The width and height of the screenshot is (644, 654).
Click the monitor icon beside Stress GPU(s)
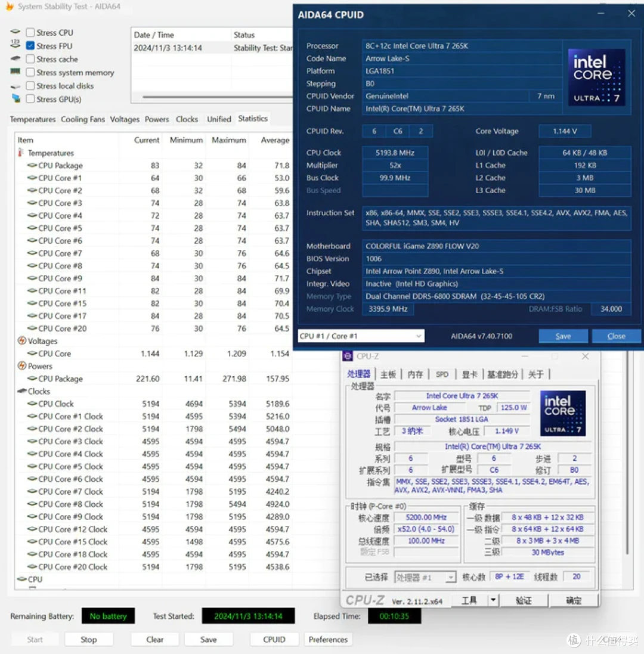16,99
